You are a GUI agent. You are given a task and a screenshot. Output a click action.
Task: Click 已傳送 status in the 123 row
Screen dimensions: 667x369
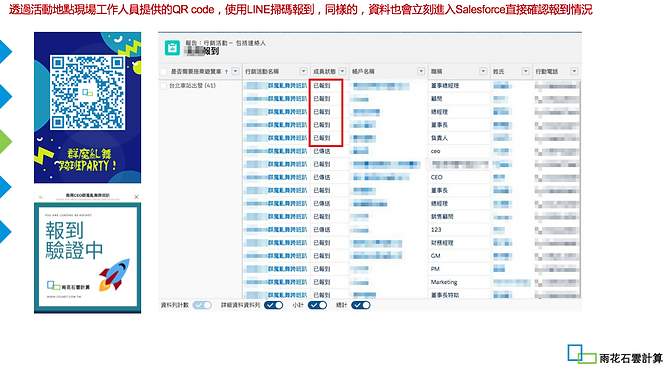pos(322,229)
